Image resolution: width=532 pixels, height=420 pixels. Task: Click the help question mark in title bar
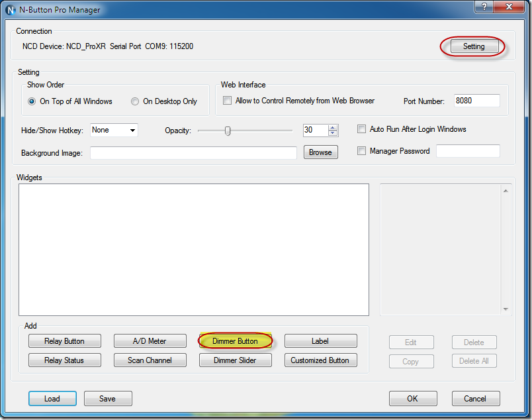coord(484,7)
